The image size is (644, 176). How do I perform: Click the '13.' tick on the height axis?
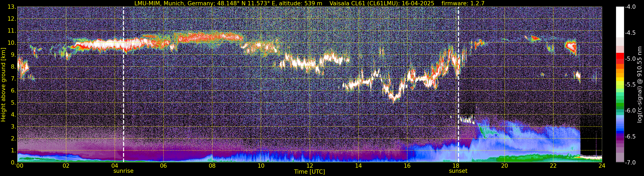point(12,7)
